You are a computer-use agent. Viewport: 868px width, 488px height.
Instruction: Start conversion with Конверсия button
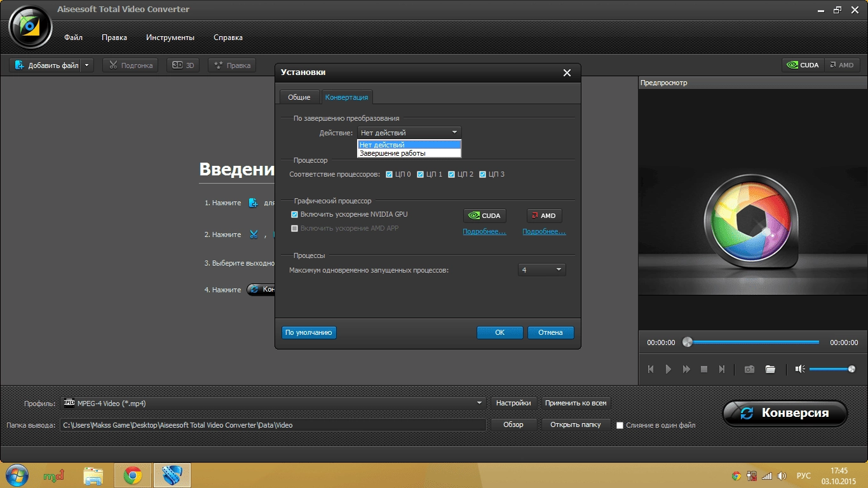[x=785, y=413]
